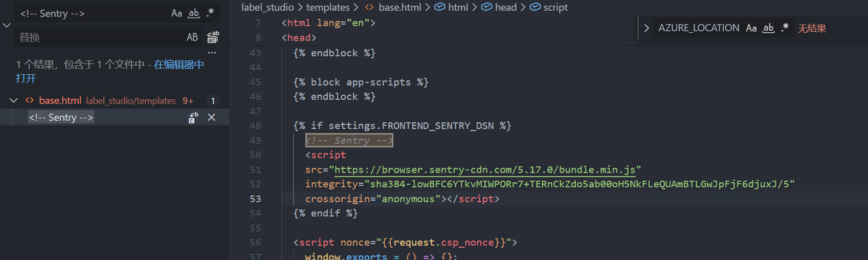Viewport: 868px width, 260px height.
Task: Click script breadcrumb symbol
Action: [549, 7]
